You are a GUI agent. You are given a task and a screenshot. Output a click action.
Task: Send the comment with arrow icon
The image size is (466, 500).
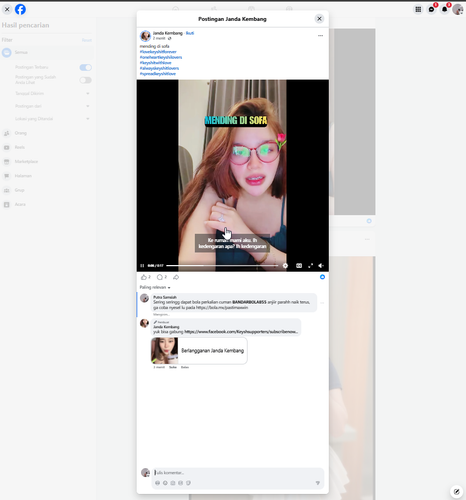click(318, 483)
